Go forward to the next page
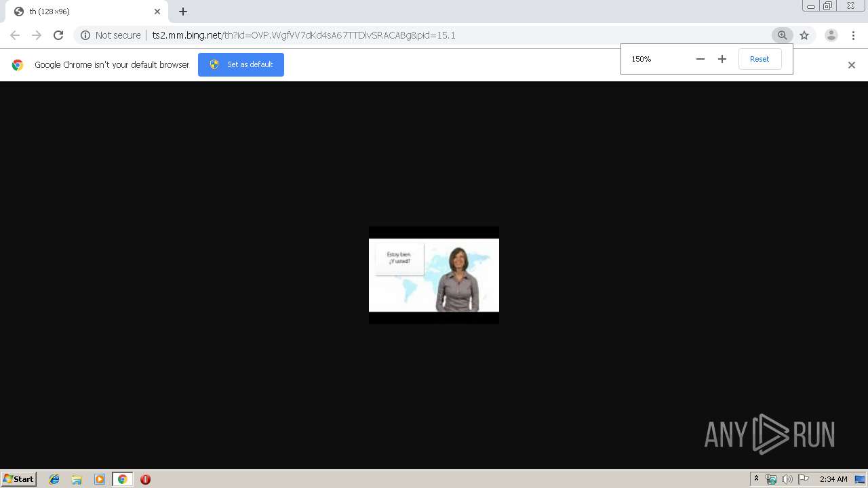Image resolution: width=868 pixels, height=488 pixels. point(37,35)
